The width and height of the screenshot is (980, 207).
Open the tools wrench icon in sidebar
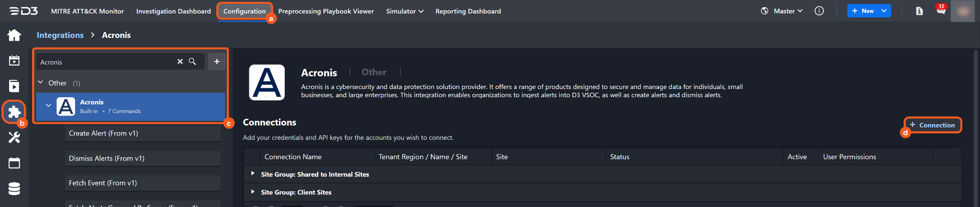point(14,138)
